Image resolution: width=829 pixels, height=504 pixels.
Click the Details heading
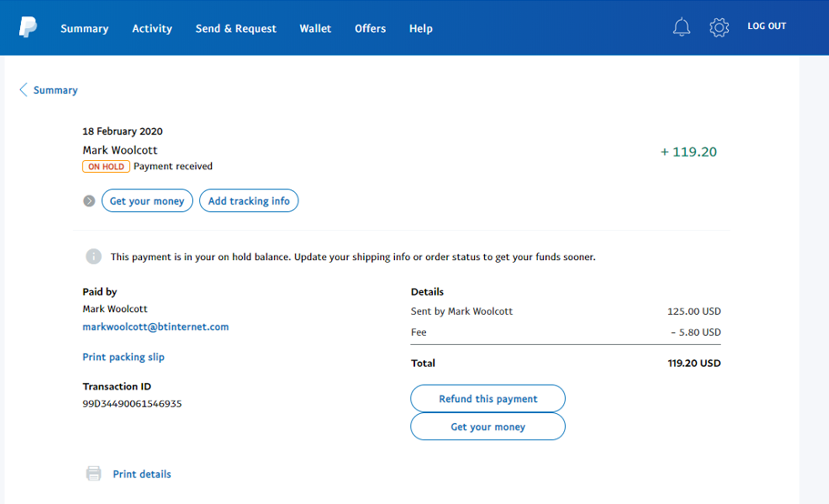tap(427, 292)
